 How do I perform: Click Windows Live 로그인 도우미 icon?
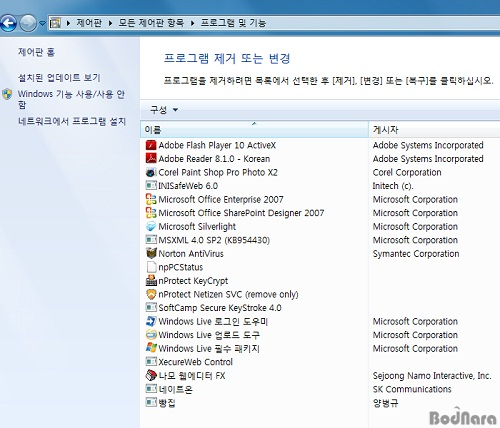tap(151, 321)
